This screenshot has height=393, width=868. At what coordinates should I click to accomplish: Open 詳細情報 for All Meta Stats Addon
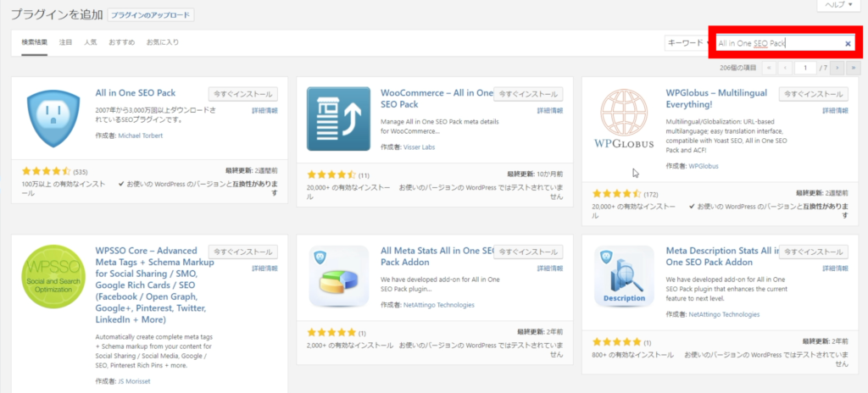pos(549,268)
